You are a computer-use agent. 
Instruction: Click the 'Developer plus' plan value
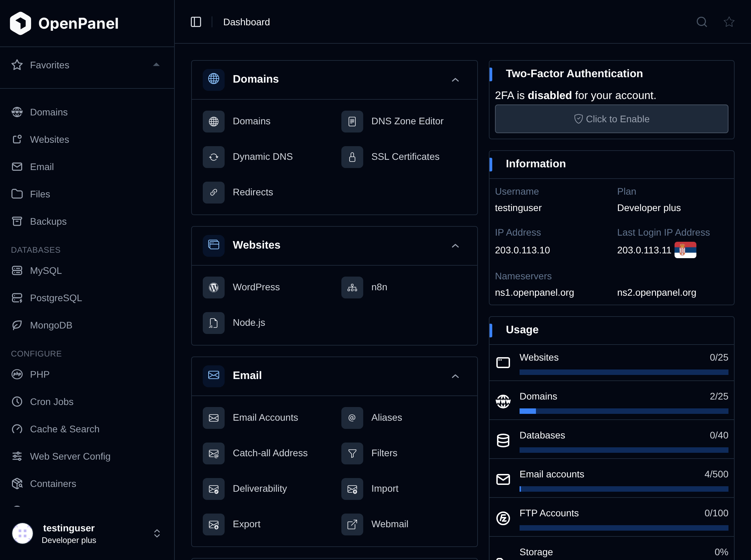click(649, 208)
